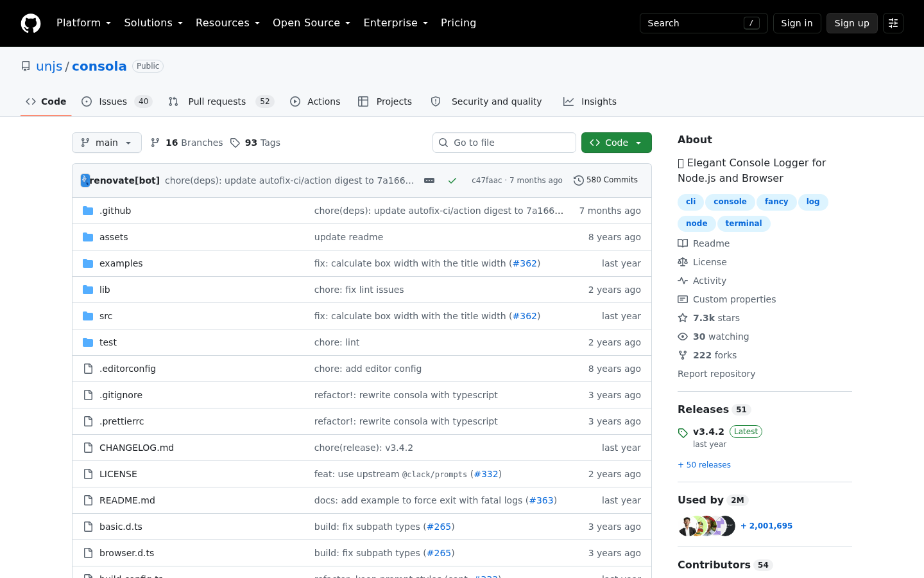
Task: Click the CHANGELOG.md file icon
Action: [x=88, y=448]
